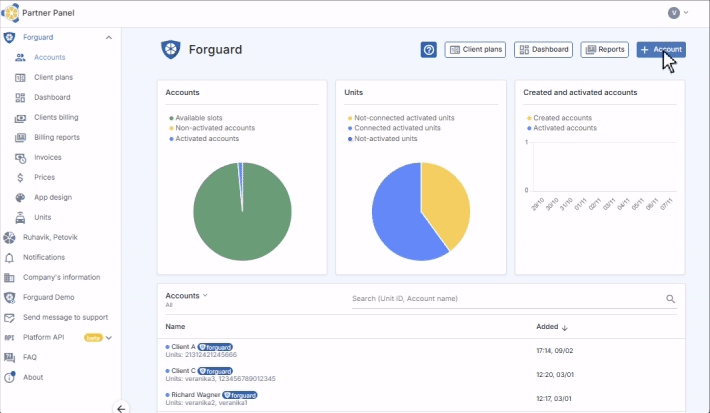Click the Send message to support envelope icon
This screenshot has height=413, width=710.
pos(9,318)
